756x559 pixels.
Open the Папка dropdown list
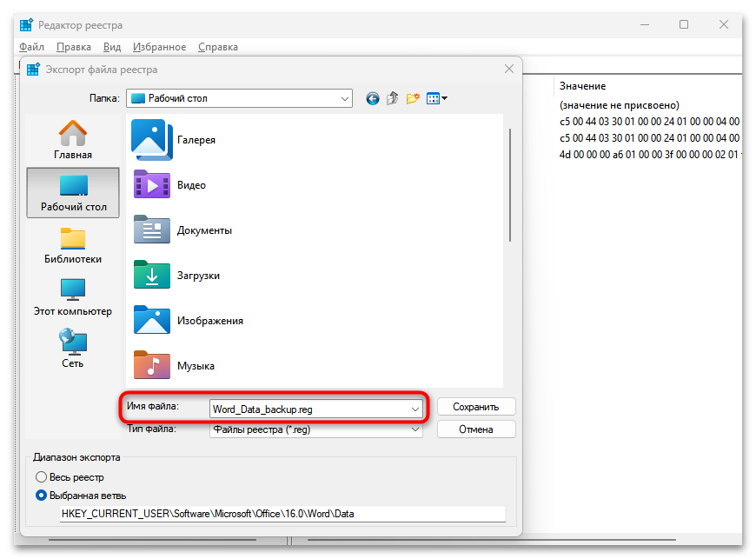click(342, 98)
